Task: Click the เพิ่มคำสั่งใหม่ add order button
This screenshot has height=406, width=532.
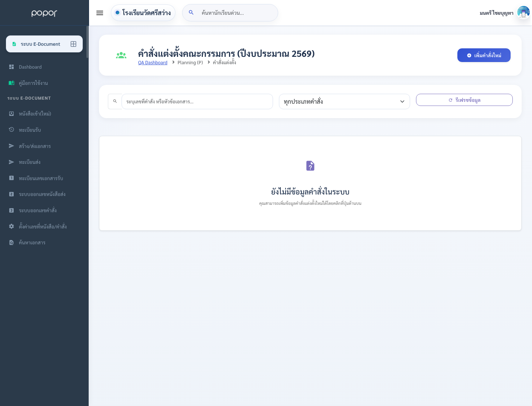Action: pos(484,55)
